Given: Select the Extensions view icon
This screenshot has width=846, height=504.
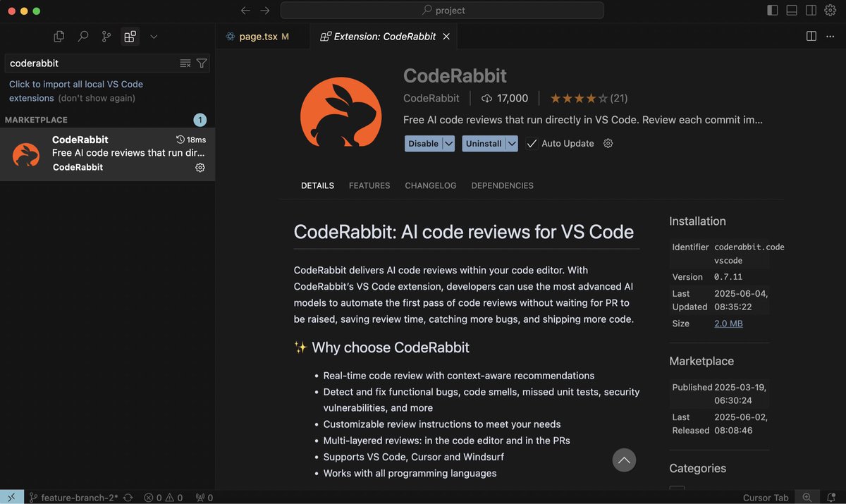Looking at the screenshot, I should click(130, 37).
